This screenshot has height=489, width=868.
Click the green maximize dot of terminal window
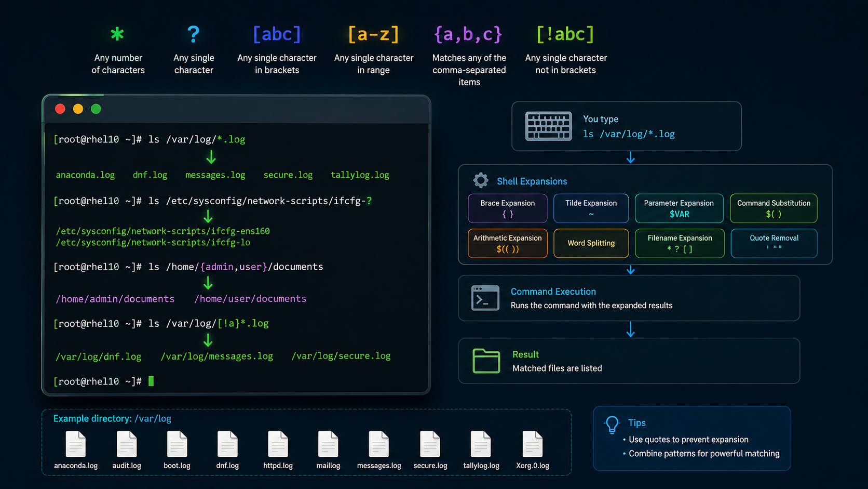click(96, 109)
